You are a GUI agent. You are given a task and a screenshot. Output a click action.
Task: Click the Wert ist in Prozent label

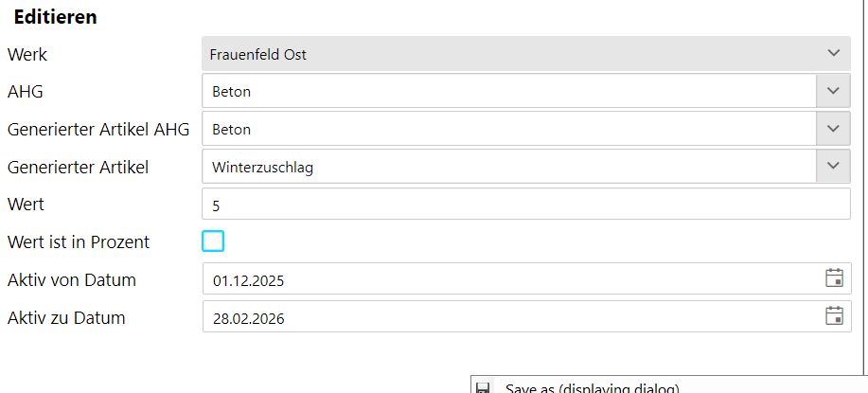79,242
